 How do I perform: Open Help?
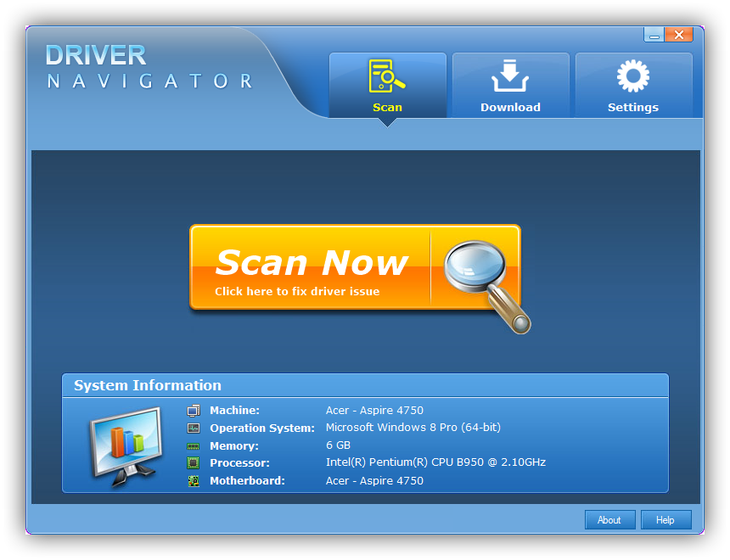click(x=665, y=520)
